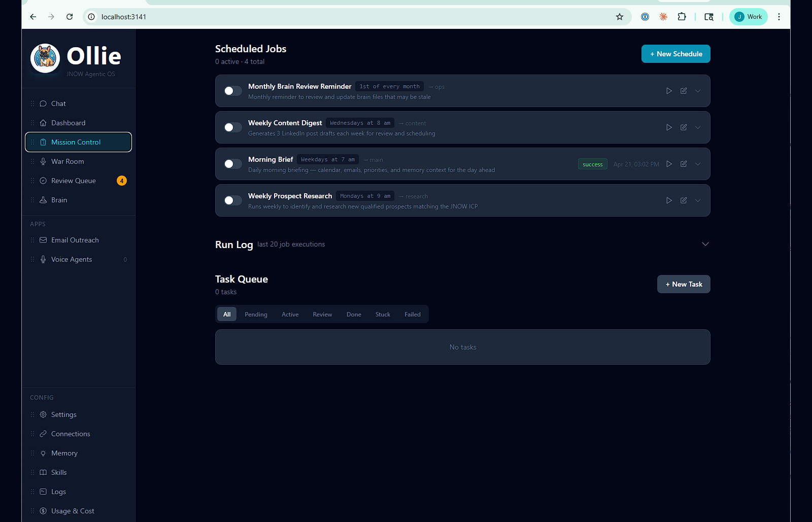Viewport: 812px width, 522px height.
Task: Open the Work profile menu
Action: 749,17
